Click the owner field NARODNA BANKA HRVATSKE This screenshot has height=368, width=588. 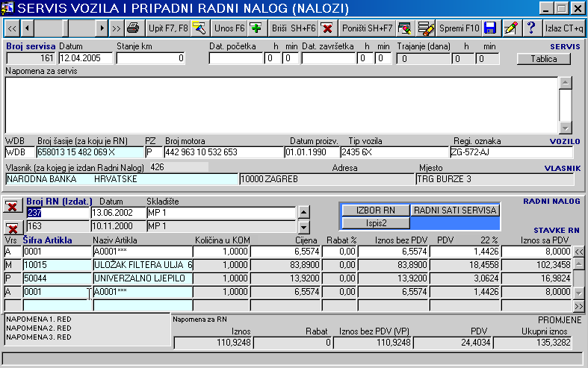122,179
